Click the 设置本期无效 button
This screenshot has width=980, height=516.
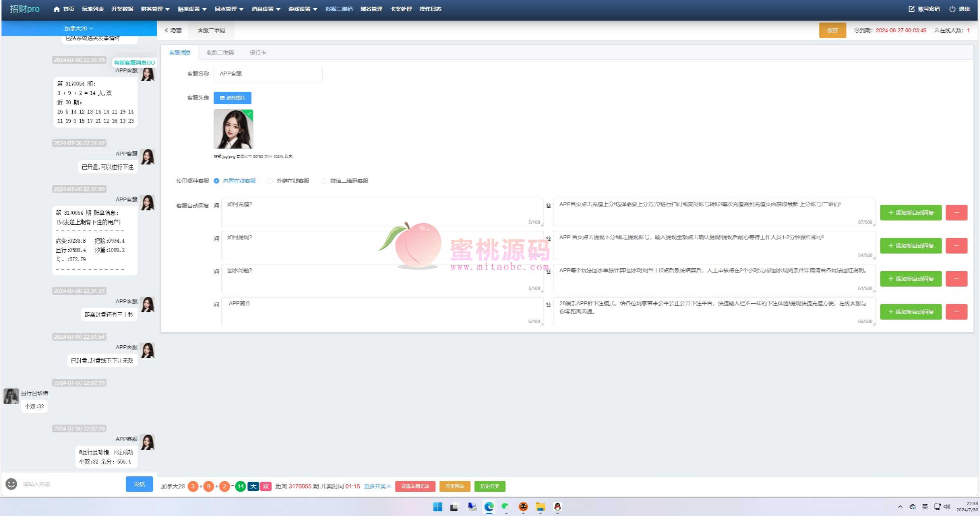point(415,486)
